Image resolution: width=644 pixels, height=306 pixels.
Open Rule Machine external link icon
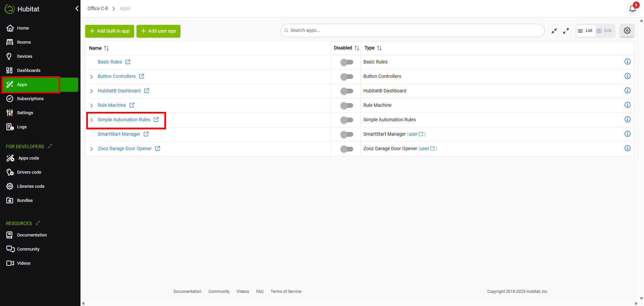[132, 105]
